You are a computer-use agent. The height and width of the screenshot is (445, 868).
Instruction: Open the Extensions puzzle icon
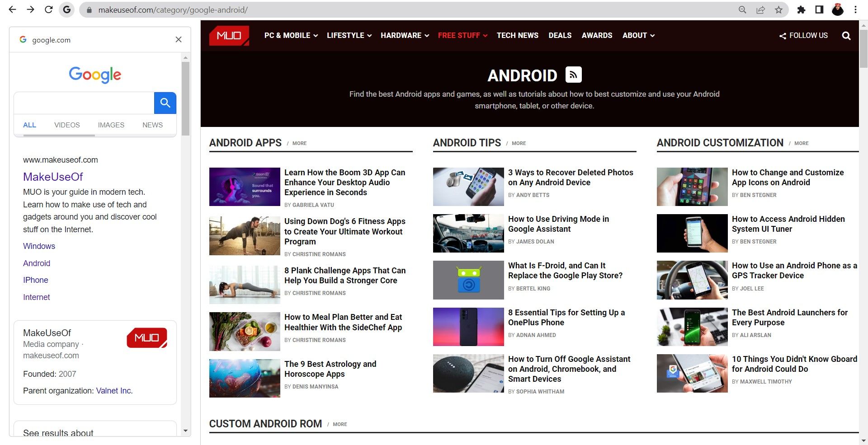[801, 9]
